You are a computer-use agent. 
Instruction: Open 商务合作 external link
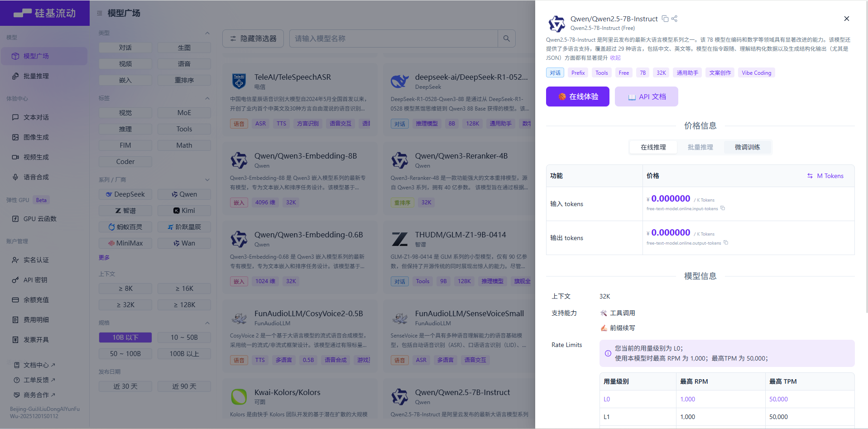(x=34, y=395)
